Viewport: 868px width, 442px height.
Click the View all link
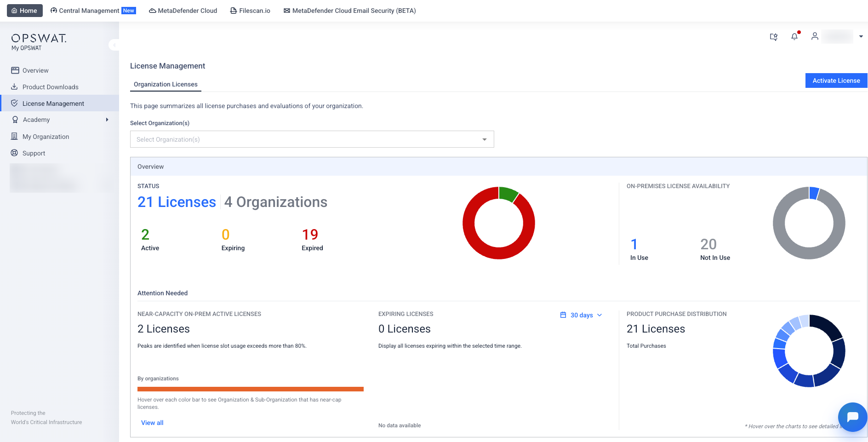point(152,423)
